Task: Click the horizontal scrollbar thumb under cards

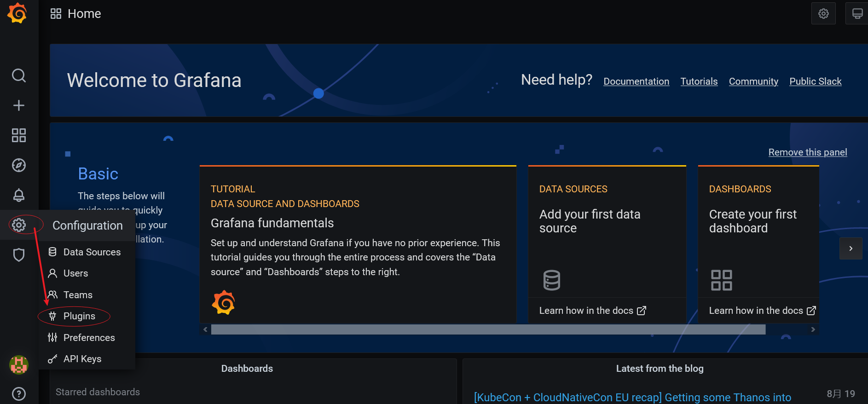Action: tap(488, 329)
